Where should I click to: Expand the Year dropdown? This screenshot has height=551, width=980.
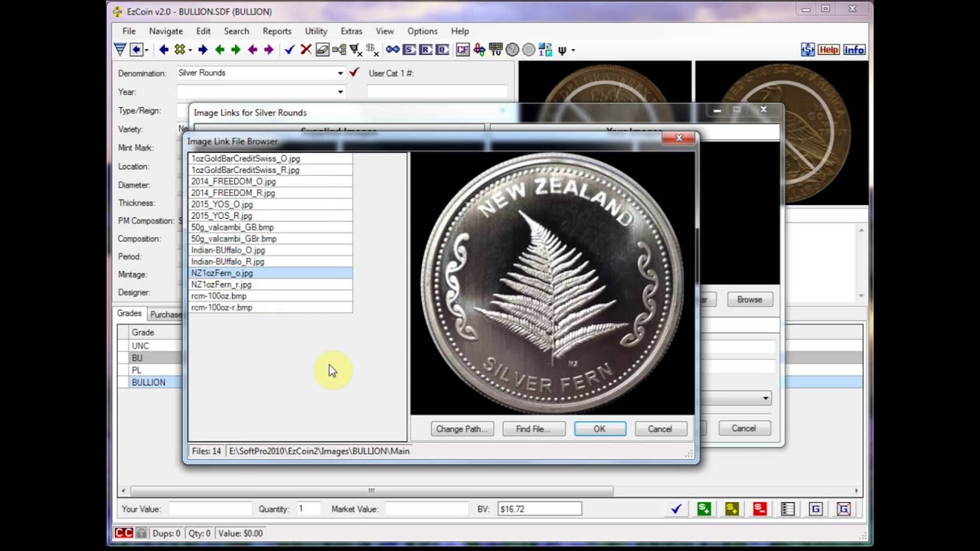click(x=340, y=92)
